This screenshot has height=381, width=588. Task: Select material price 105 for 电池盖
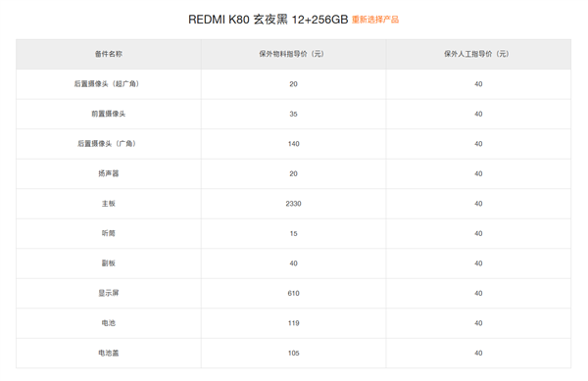[294, 353]
